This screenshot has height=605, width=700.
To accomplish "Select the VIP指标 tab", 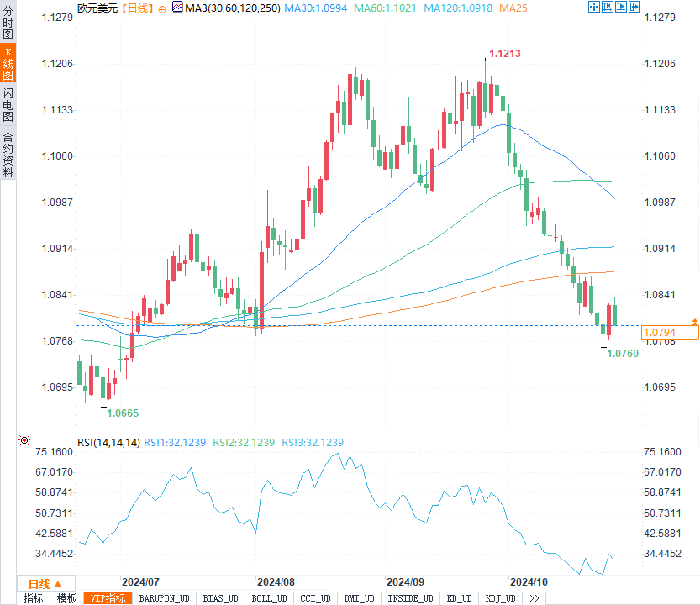I will [108, 598].
